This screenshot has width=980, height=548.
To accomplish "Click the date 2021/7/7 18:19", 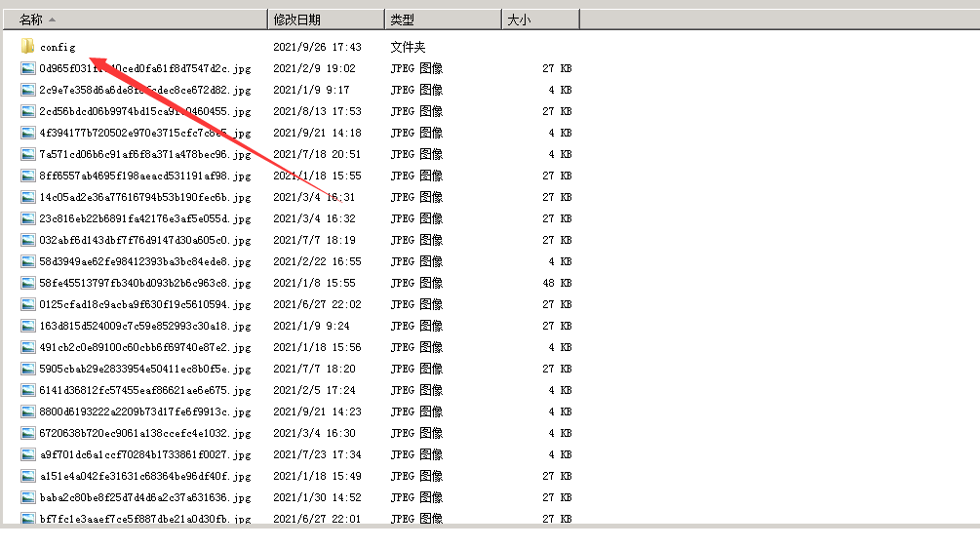I will coord(314,240).
